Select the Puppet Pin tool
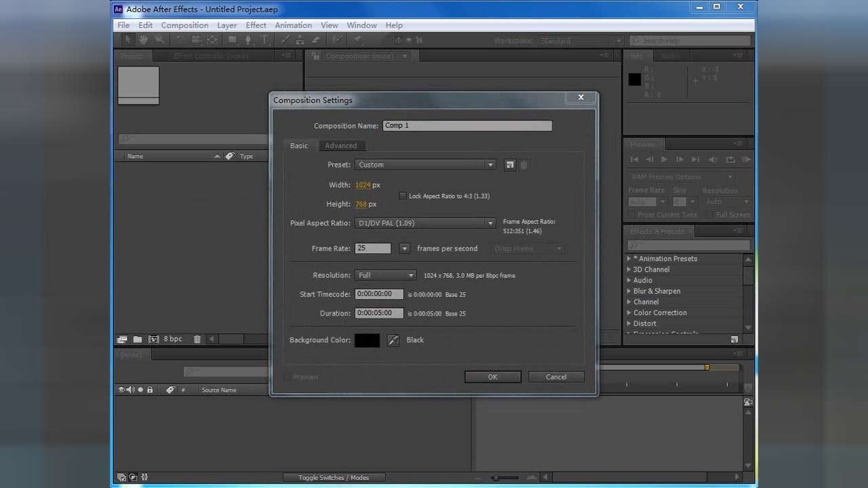 [357, 40]
